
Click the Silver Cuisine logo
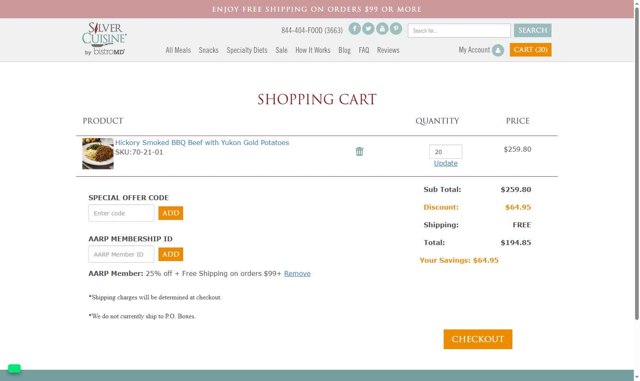click(104, 39)
